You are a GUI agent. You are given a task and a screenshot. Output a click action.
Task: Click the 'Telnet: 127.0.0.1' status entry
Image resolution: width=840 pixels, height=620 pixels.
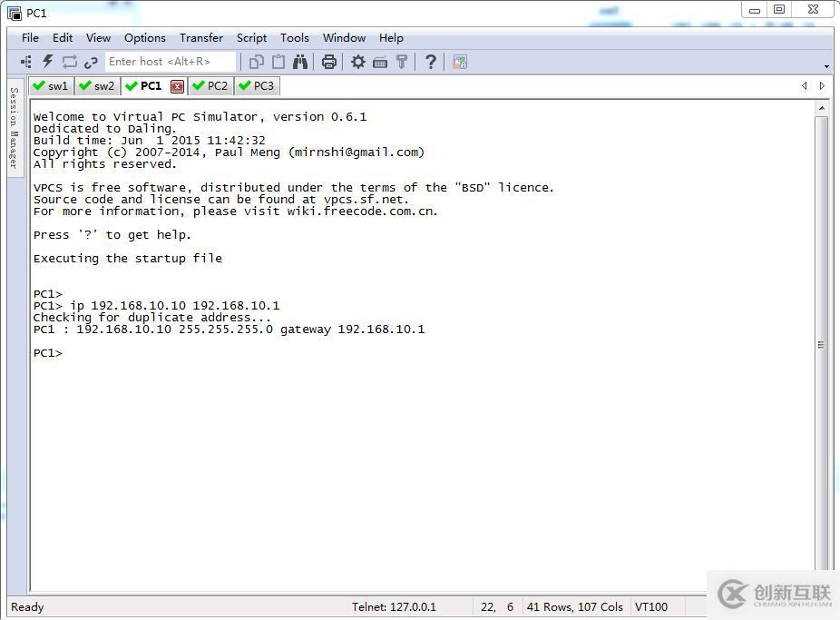pyautogui.click(x=394, y=607)
